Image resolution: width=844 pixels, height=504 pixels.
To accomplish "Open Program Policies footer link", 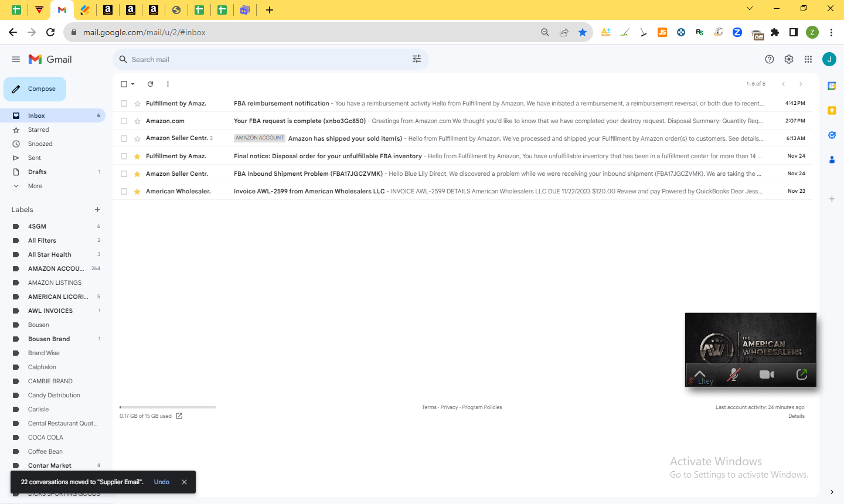I will point(482,407).
